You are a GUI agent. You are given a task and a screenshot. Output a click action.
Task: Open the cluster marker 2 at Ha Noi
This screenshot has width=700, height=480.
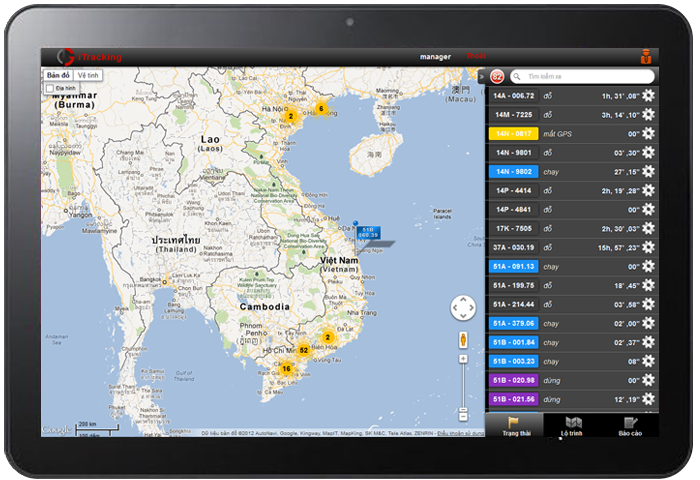point(291,116)
